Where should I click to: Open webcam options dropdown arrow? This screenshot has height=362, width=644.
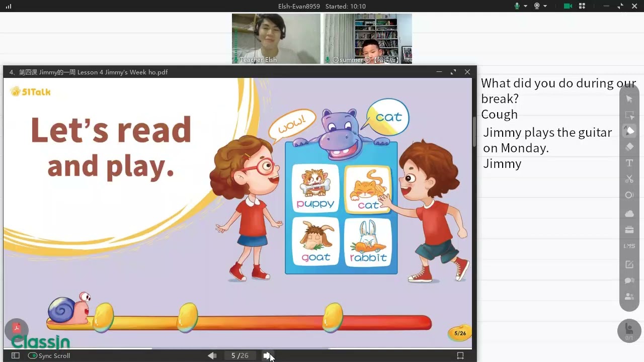(545, 7)
